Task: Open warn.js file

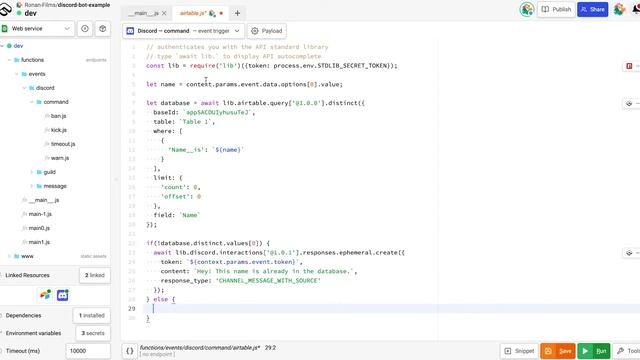Action: point(60,158)
